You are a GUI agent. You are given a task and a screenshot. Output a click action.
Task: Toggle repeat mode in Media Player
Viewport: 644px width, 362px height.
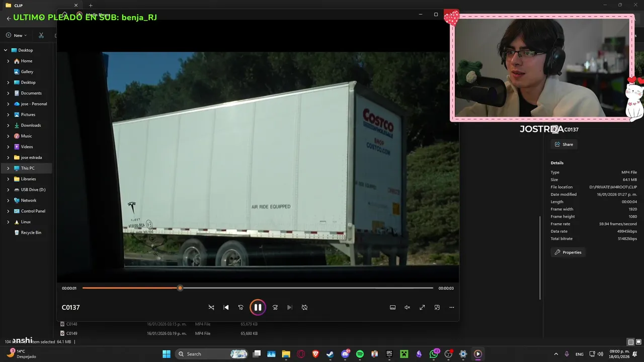tap(304, 307)
